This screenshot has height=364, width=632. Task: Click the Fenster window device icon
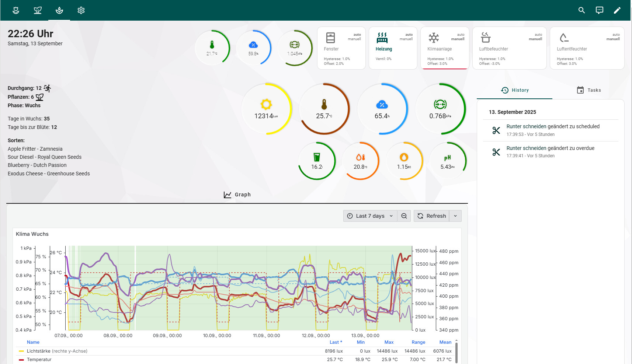click(330, 38)
